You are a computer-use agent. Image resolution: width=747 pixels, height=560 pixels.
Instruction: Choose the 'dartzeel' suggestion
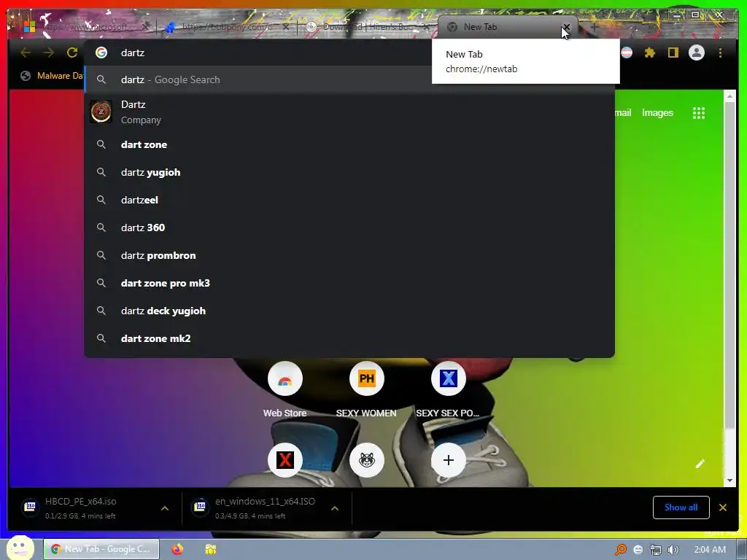coord(349,200)
